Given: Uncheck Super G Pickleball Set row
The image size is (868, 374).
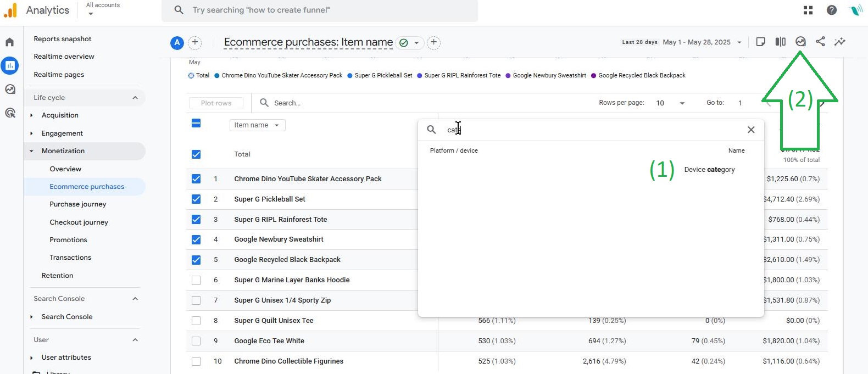Looking at the screenshot, I should [196, 199].
